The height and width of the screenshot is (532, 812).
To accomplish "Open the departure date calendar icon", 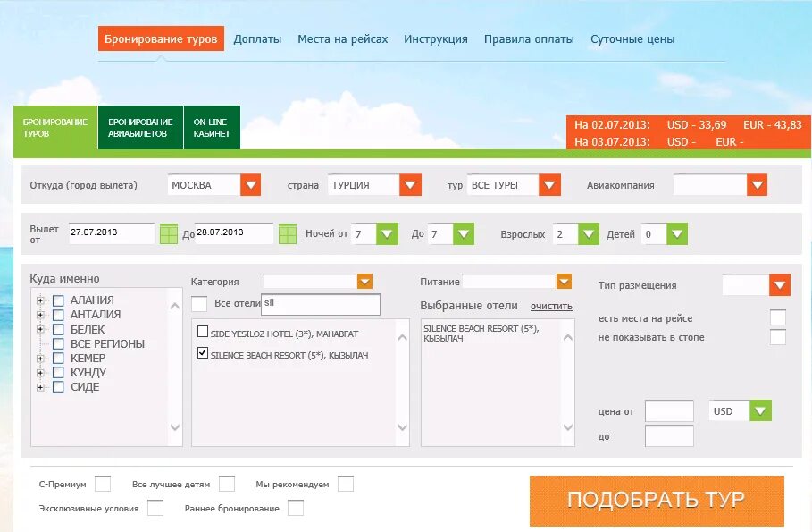I will click(x=168, y=234).
